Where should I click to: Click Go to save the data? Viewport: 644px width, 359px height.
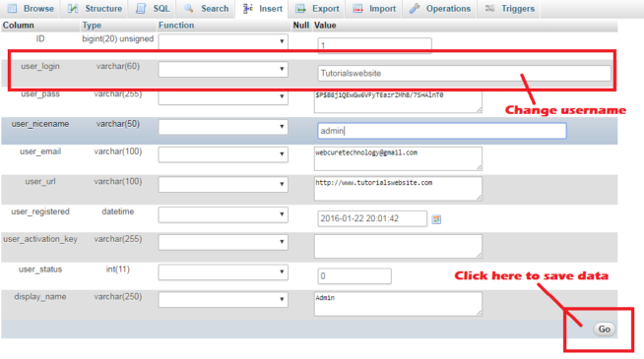(x=605, y=329)
